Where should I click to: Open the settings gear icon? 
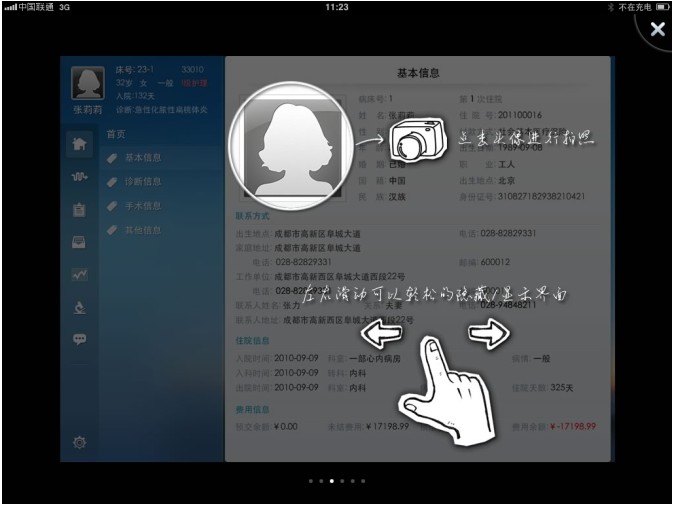(x=79, y=442)
